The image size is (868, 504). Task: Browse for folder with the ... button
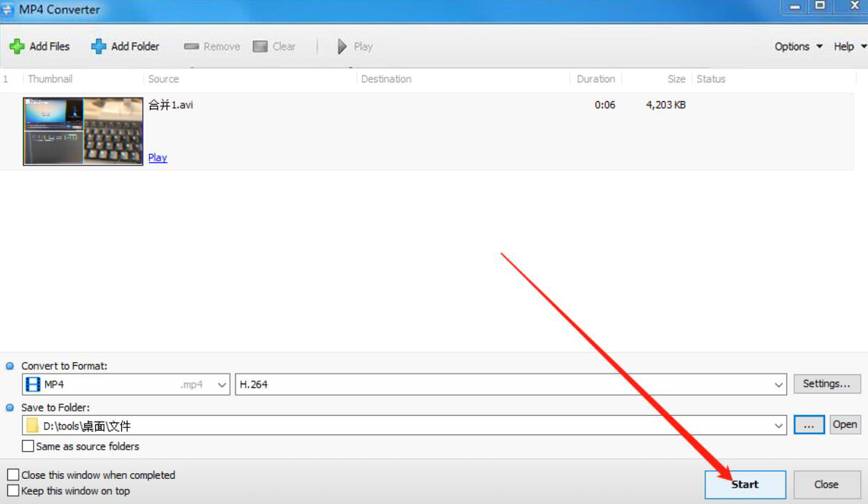pyautogui.click(x=809, y=425)
